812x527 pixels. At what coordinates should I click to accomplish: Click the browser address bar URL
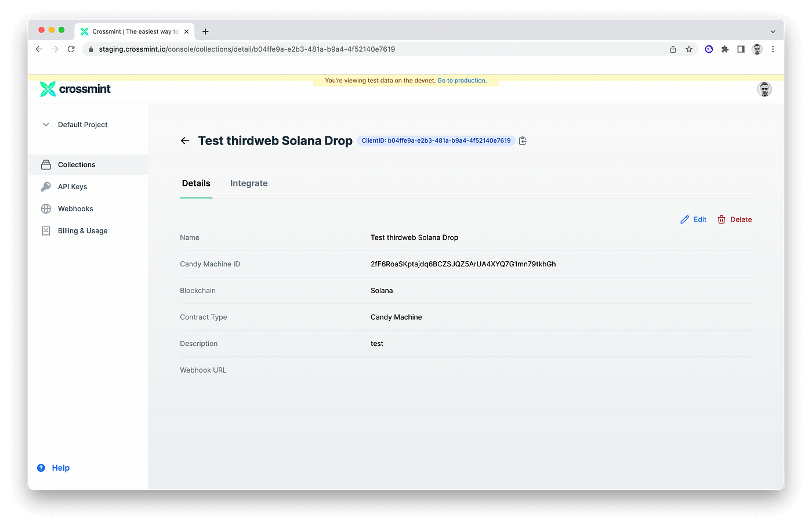click(x=247, y=49)
